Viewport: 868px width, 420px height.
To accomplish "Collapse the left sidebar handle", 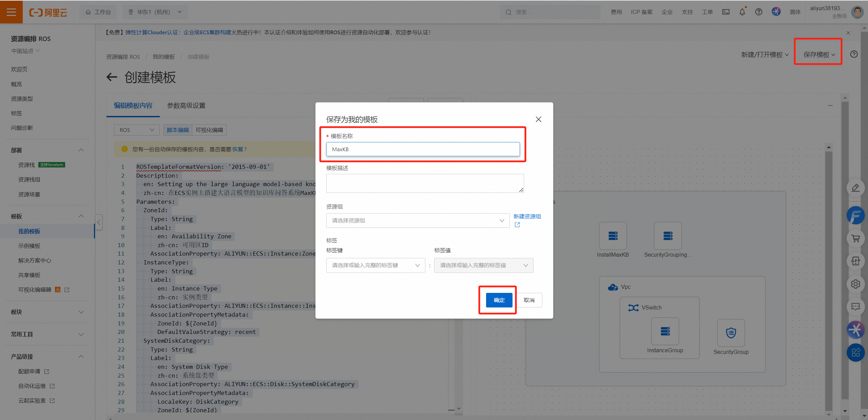I will pos(99,222).
